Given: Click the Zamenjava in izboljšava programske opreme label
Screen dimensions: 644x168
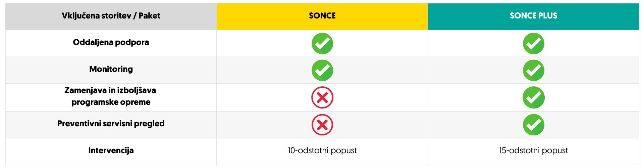Looking at the screenshot, I should pos(110,96).
